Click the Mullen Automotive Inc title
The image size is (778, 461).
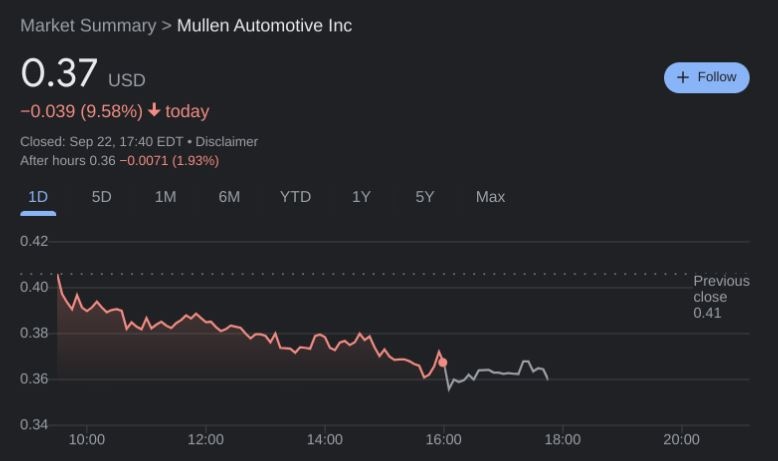tap(264, 26)
